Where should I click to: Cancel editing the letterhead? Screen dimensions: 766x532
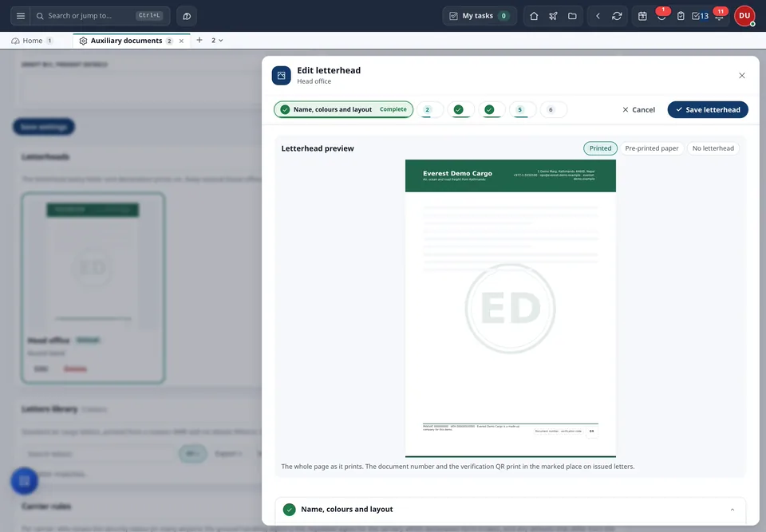[x=638, y=110]
